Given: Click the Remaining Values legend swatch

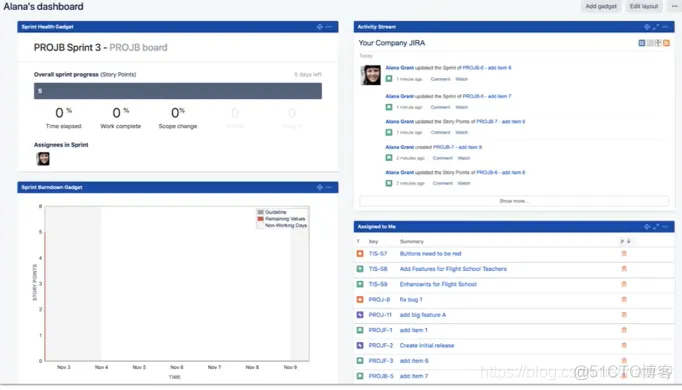Looking at the screenshot, I should point(261,219).
